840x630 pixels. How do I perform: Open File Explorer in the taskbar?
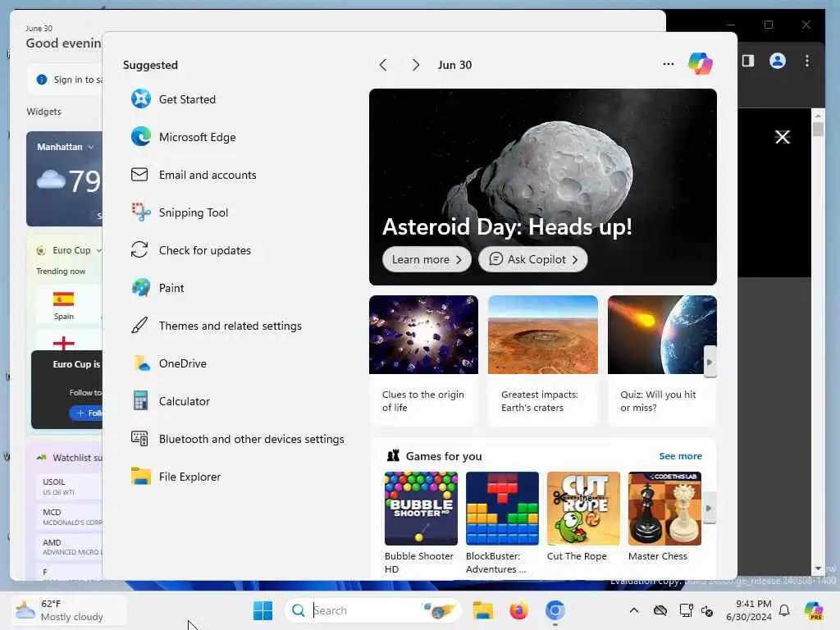(x=482, y=610)
